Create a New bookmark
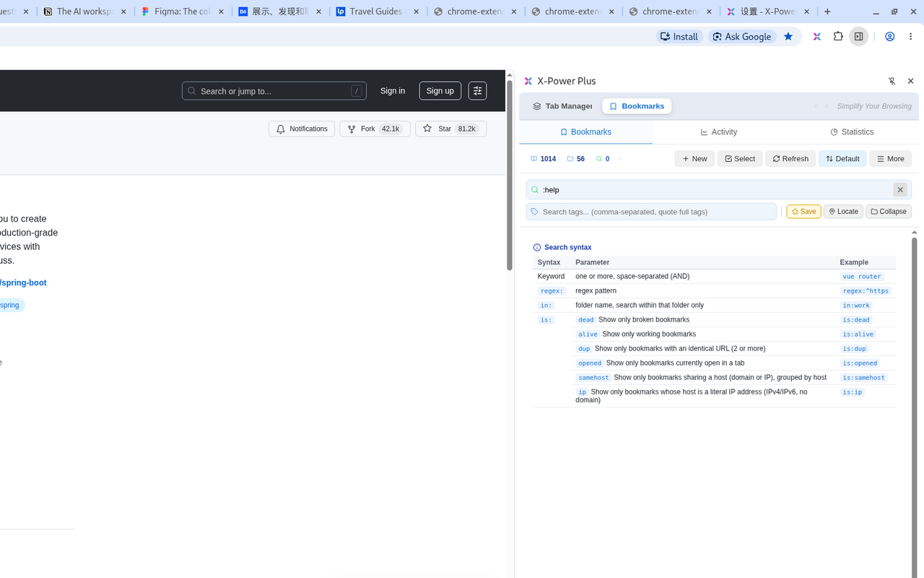This screenshot has width=924, height=578. tap(694, 159)
